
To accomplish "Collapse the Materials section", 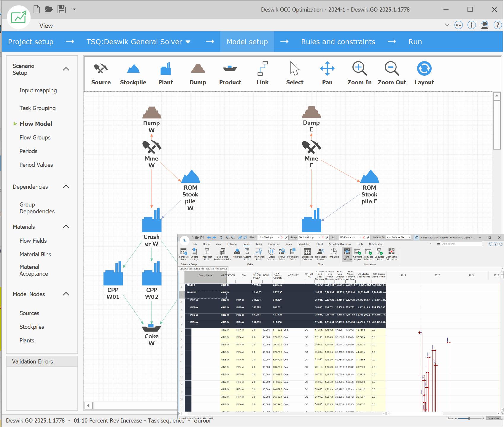I will (66, 226).
